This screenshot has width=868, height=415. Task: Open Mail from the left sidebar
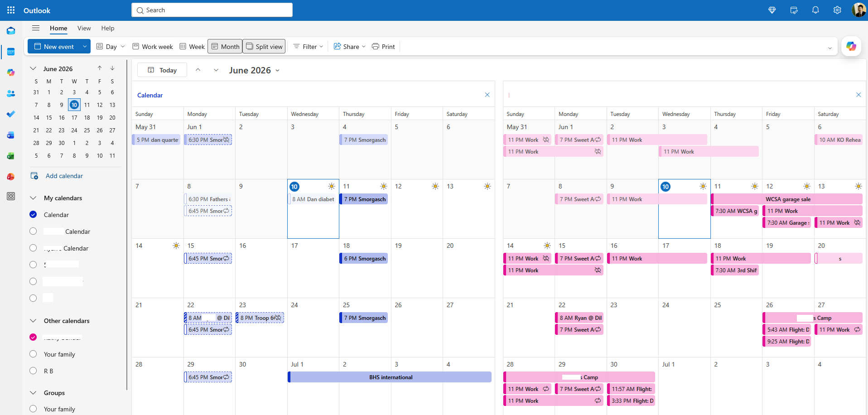pyautogui.click(x=11, y=31)
